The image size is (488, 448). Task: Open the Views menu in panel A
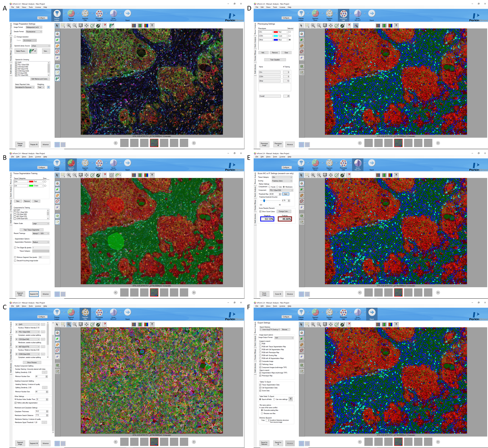point(24,7)
